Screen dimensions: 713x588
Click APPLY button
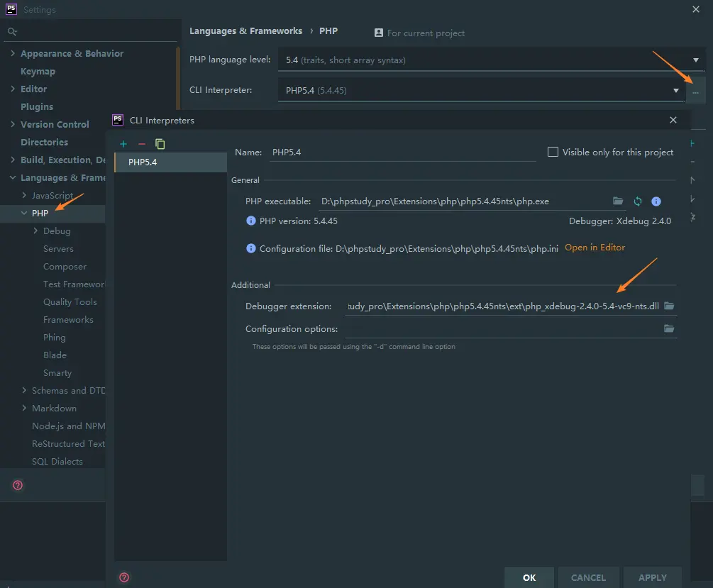(653, 577)
